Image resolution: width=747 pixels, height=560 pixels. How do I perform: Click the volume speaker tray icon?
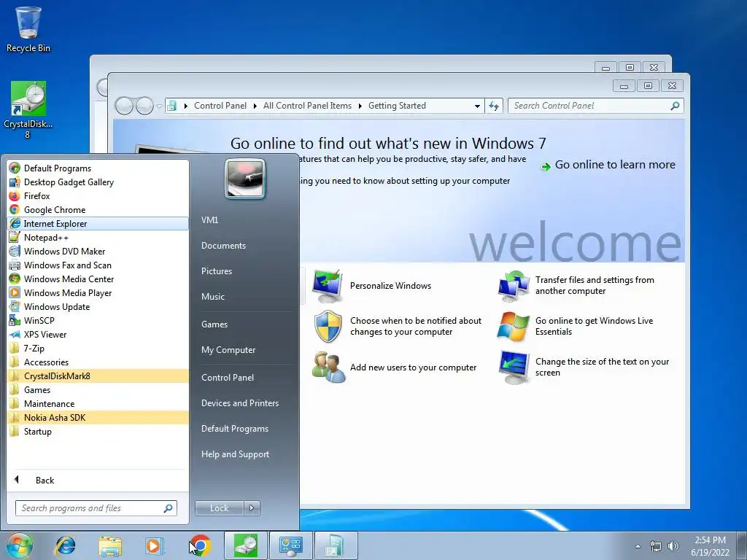point(673,546)
